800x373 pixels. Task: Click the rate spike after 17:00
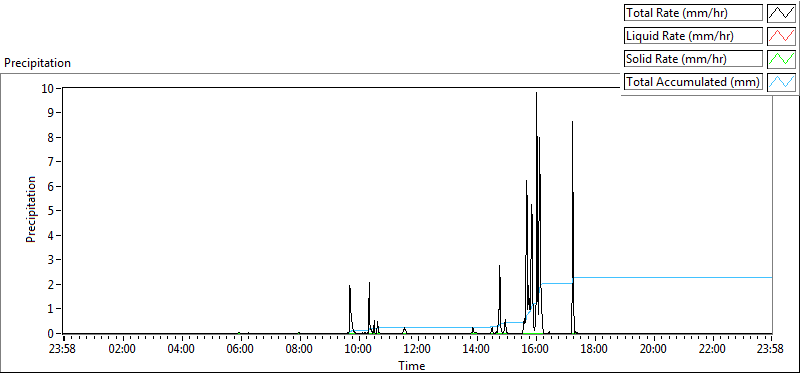[572, 122]
